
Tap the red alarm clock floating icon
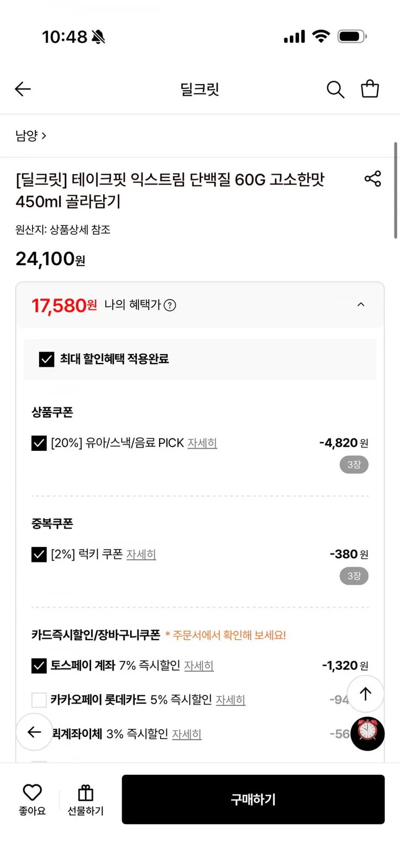[x=367, y=733]
